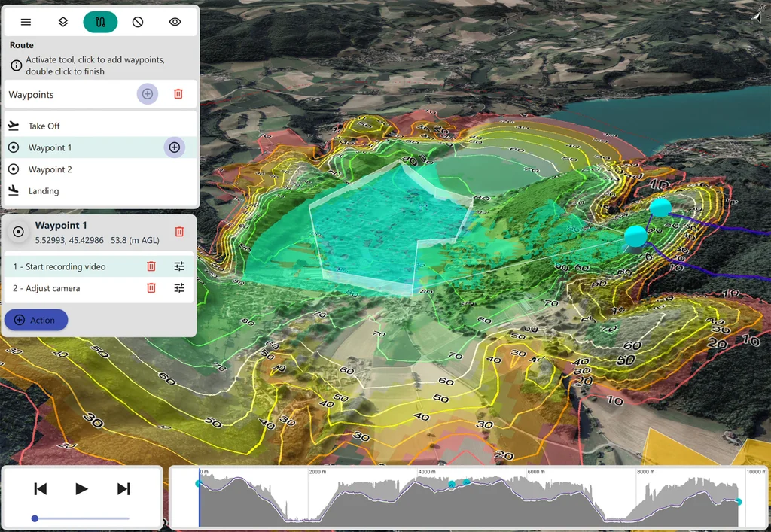Add a waypoint after Waypoint 1

pyautogui.click(x=174, y=147)
